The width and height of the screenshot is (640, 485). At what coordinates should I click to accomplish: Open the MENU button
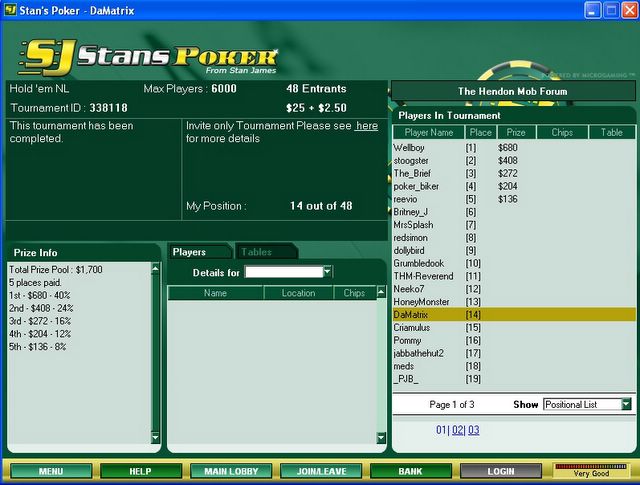[x=51, y=471]
